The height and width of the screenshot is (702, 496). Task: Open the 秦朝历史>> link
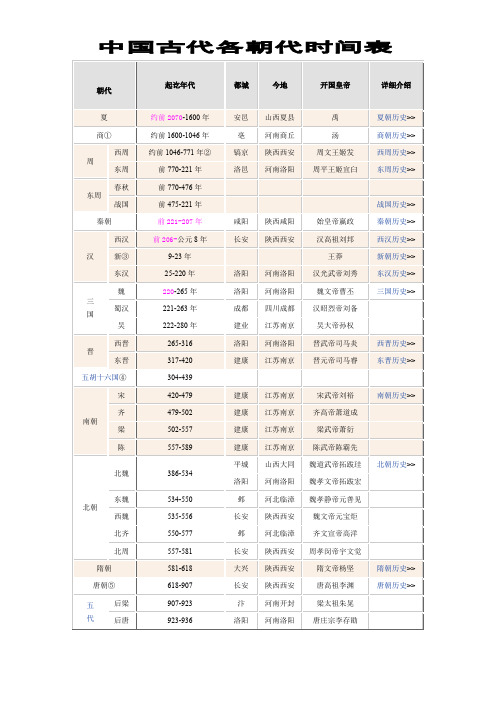click(x=396, y=221)
